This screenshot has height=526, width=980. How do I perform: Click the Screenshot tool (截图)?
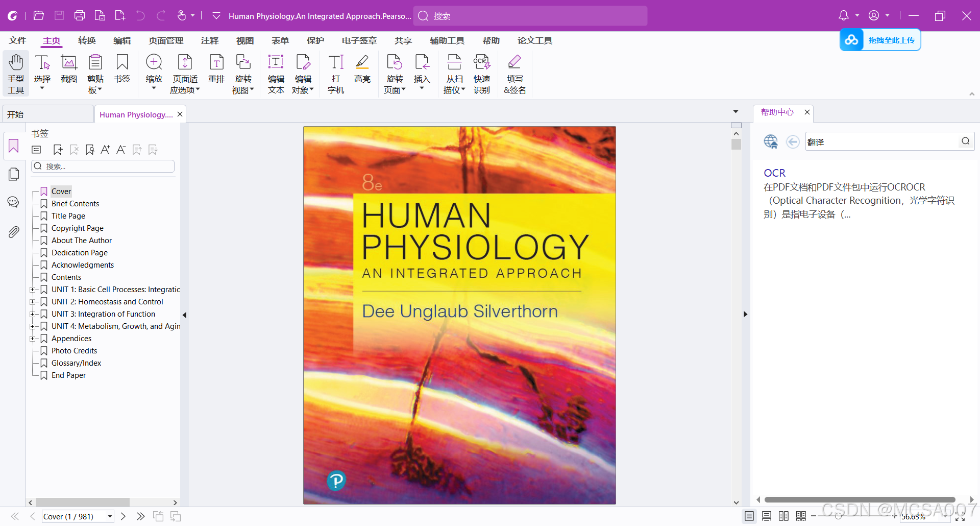coord(69,69)
